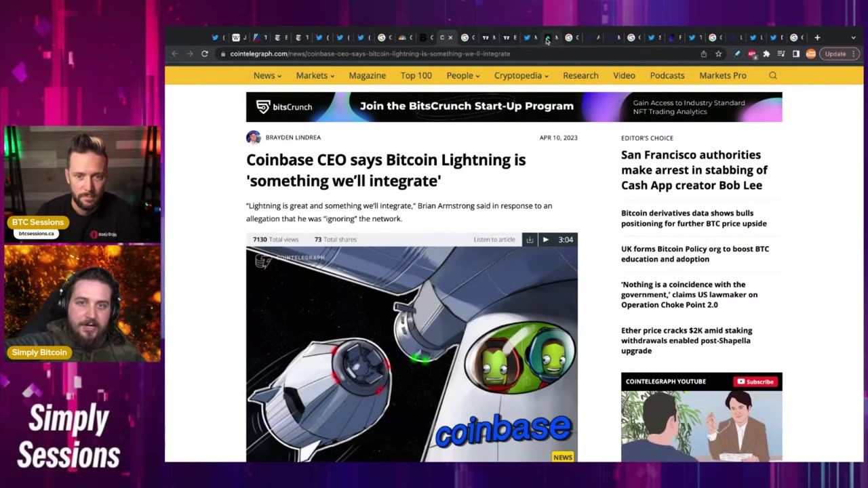Image resolution: width=868 pixels, height=488 pixels.
Task: Click the 73 Total shares counter
Action: pyautogui.click(x=335, y=239)
